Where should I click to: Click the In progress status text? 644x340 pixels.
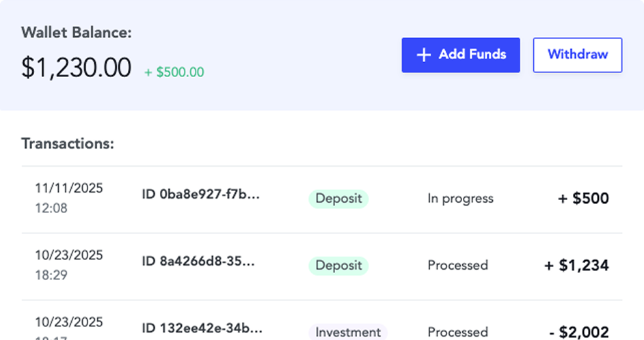click(460, 199)
